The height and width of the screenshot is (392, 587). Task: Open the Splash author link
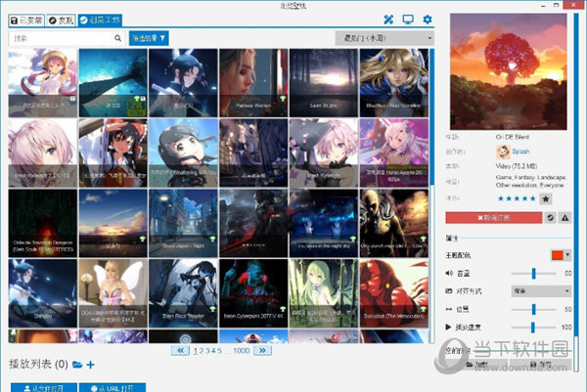[x=520, y=152]
